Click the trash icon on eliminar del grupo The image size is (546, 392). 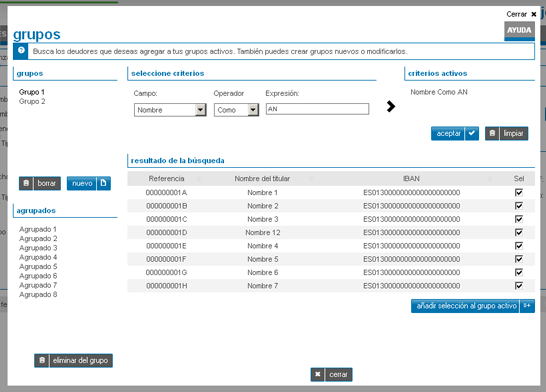click(x=42, y=360)
